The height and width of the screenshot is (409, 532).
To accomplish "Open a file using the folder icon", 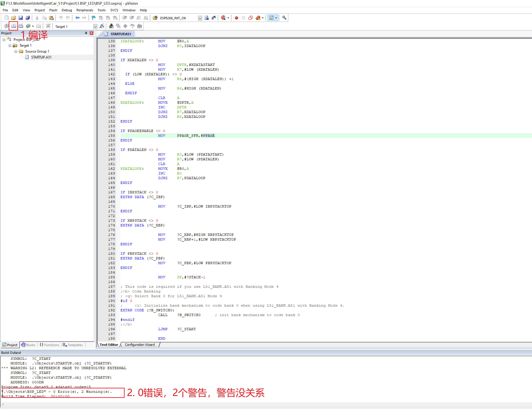I will (14, 18).
